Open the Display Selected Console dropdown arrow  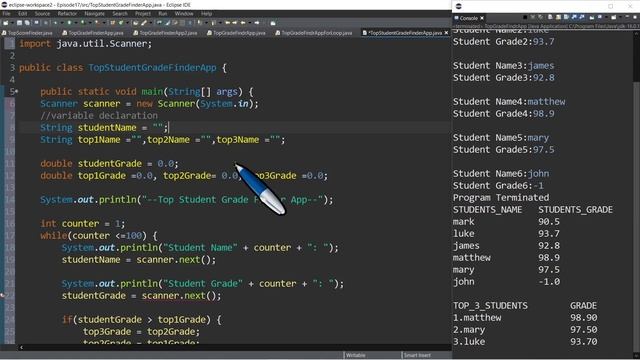click(607, 18)
